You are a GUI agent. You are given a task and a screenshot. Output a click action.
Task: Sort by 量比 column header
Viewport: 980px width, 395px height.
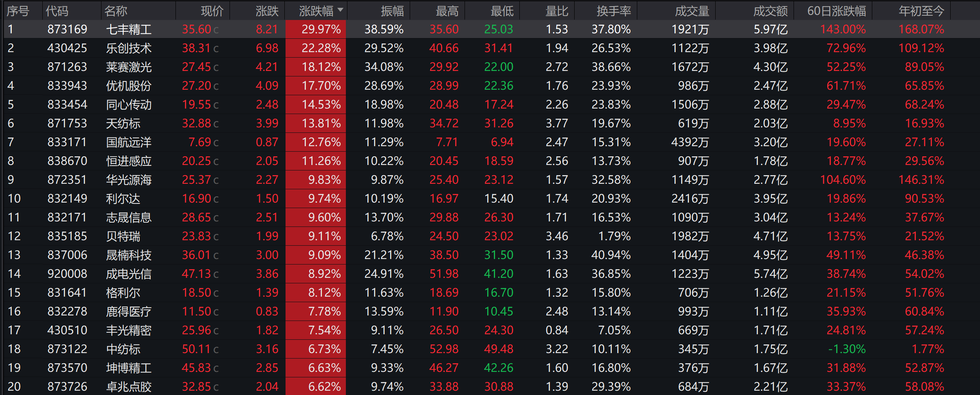557,11
